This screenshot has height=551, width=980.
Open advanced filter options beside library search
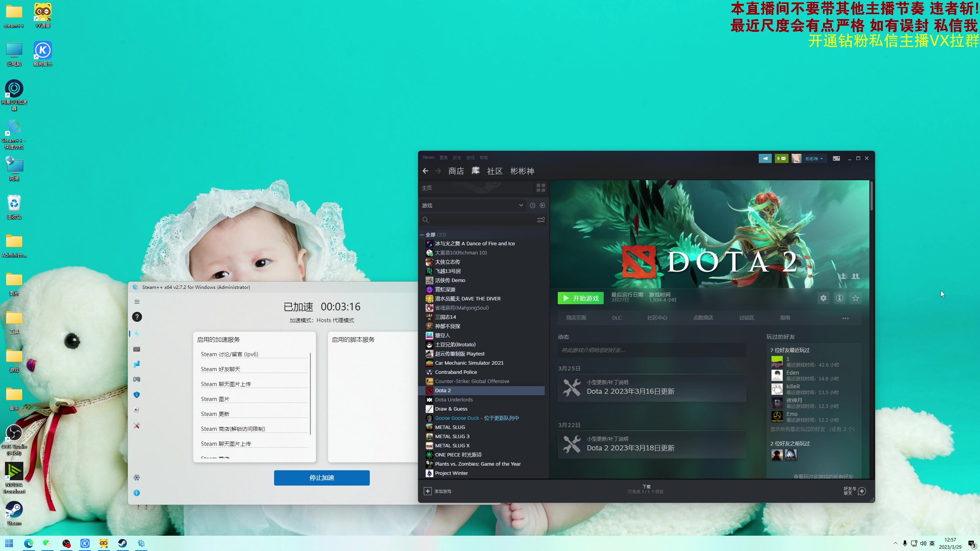[x=541, y=220]
